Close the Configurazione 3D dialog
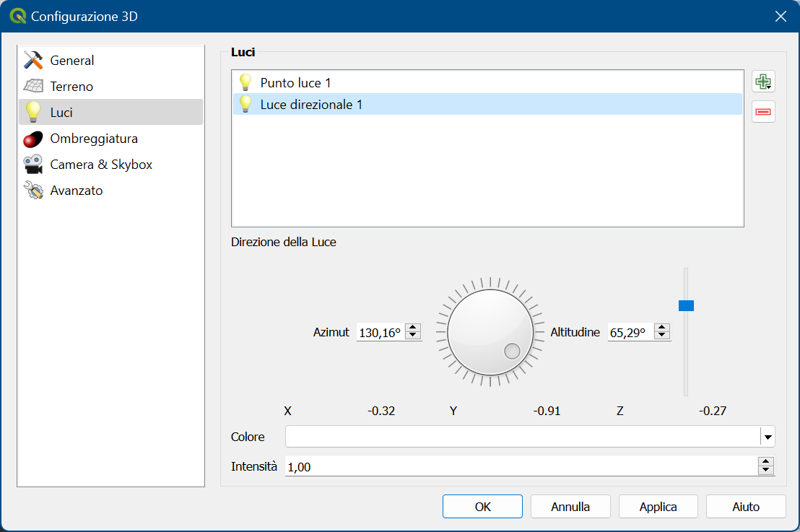The height and width of the screenshot is (532, 800). 781,17
